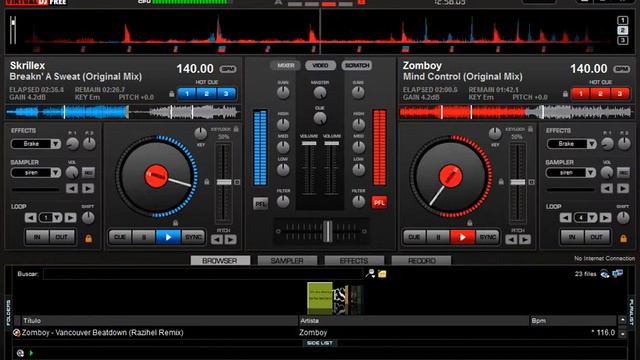Pause the right deck
The width and height of the screenshot is (640, 360).
coord(438,237)
